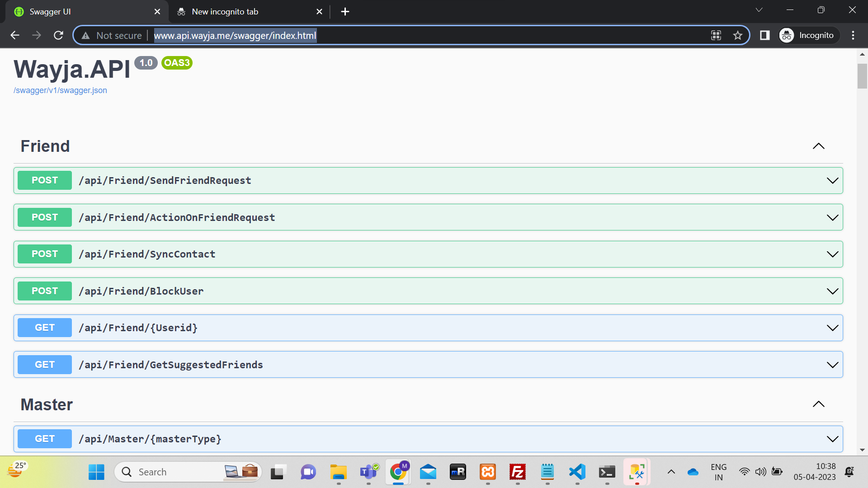Reload the Swagger UI page
The height and width of the screenshot is (488, 868).
pos(58,35)
